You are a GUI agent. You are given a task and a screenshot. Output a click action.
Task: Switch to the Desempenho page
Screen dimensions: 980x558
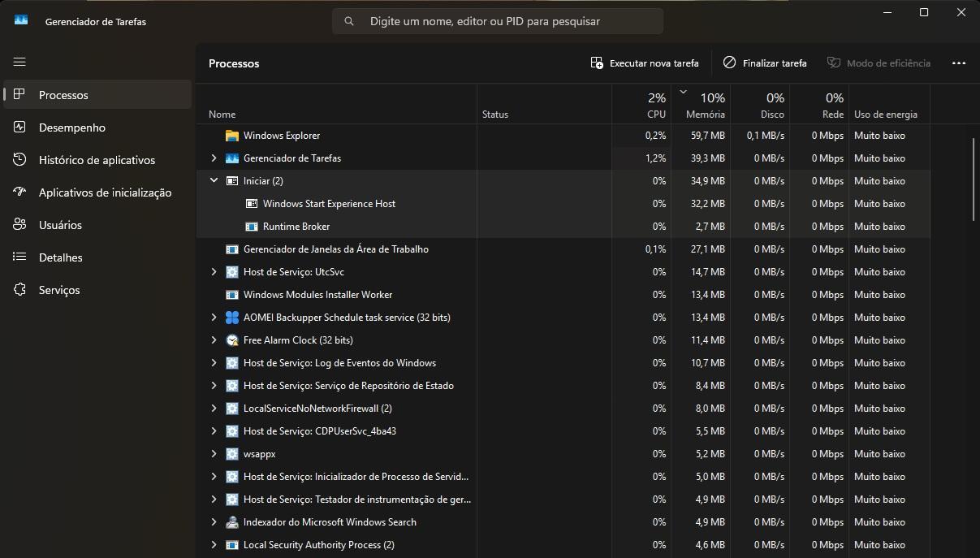coord(97,128)
